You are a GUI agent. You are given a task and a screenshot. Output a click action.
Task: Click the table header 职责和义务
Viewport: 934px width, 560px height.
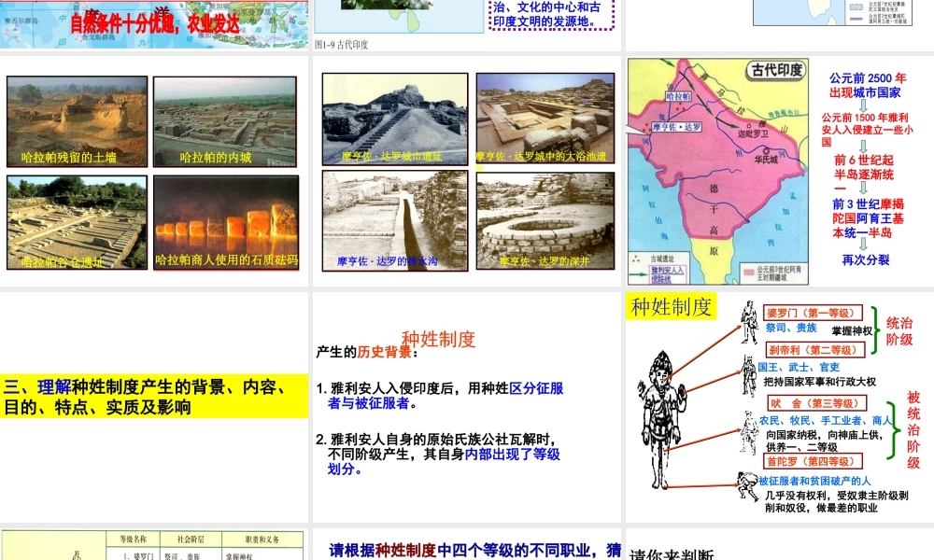tap(262, 539)
